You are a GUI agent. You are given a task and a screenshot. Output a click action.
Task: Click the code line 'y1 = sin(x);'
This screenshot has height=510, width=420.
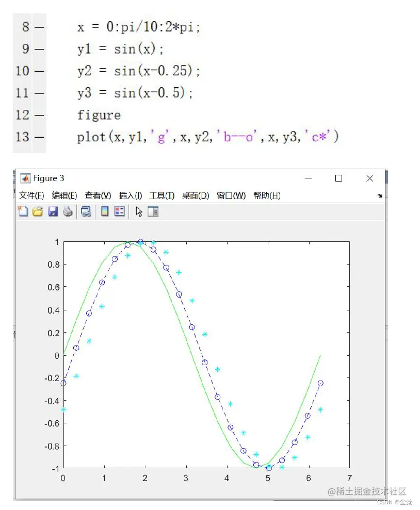120,49
